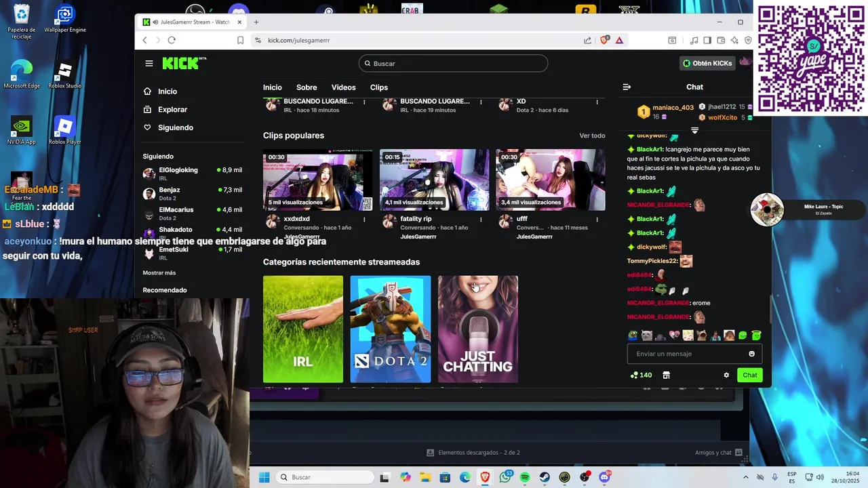Open options menu for xxdxdxd clip
This screenshot has height=488, width=868.
pyautogui.click(x=364, y=220)
